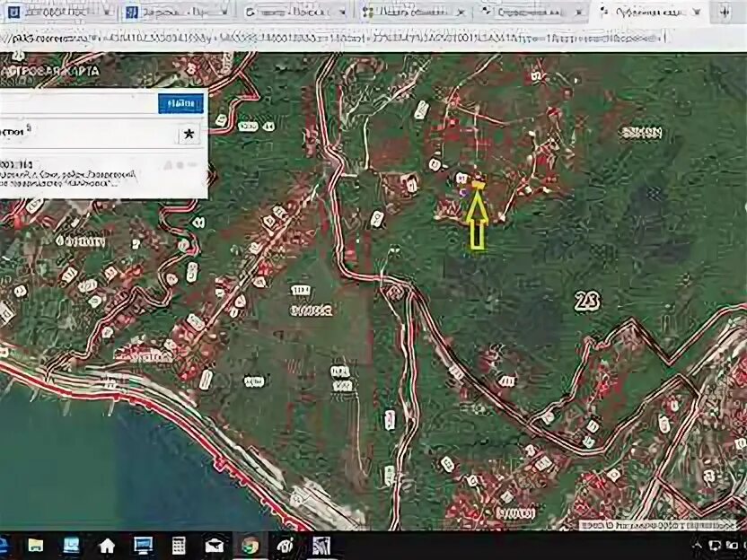747x560 pixels.
Task: Click the white home icon in the taskbar
Action: [107, 546]
